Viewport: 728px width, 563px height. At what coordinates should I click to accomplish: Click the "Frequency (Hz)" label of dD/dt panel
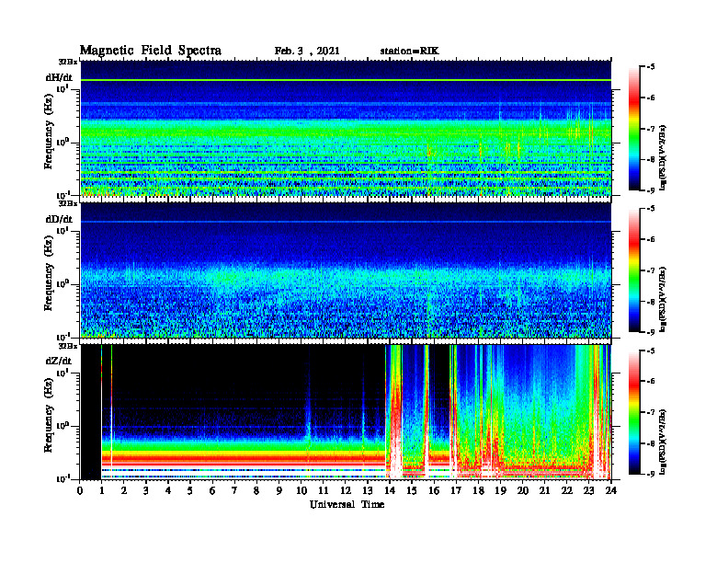(x=49, y=273)
